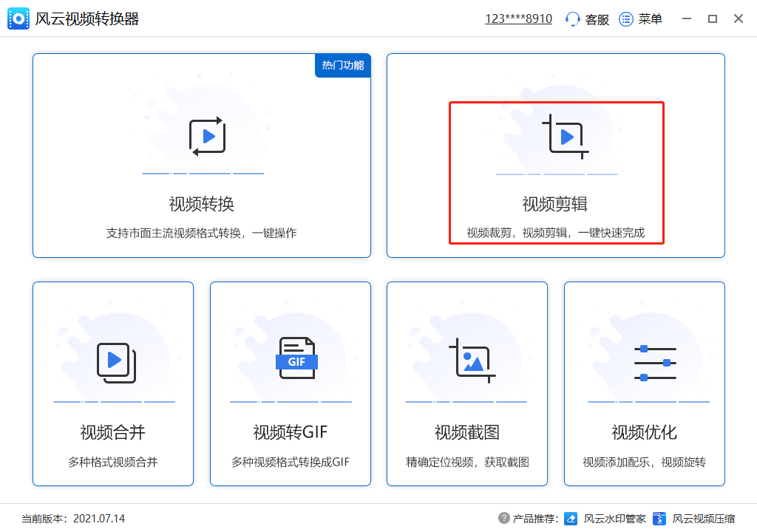Click description 视频裁剪，视频剪辑，一键快速完成
Screen dimensions: 757x532
[556, 233]
